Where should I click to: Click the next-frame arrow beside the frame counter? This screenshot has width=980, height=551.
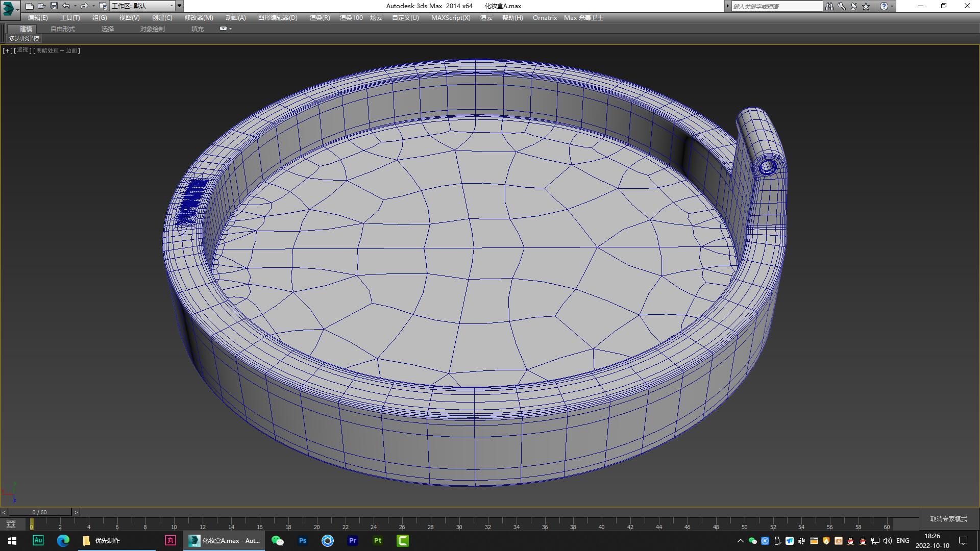pyautogui.click(x=76, y=512)
